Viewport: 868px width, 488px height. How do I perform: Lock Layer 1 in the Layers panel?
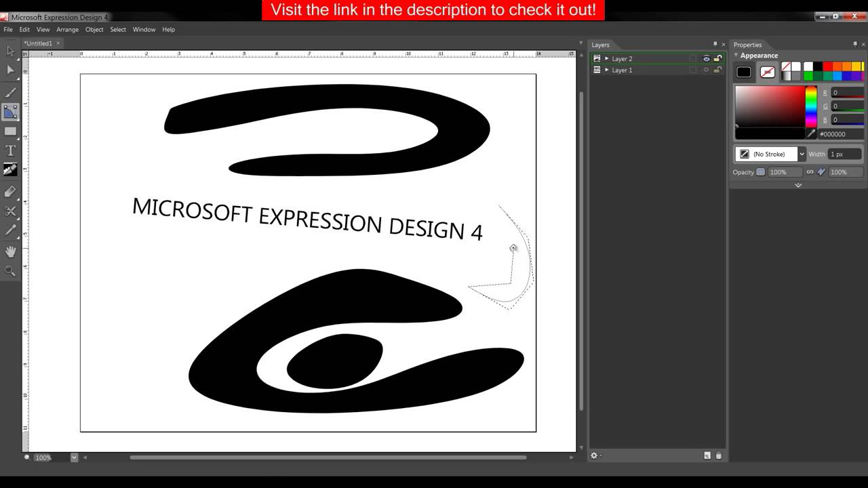pyautogui.click(x=718, y=70)
